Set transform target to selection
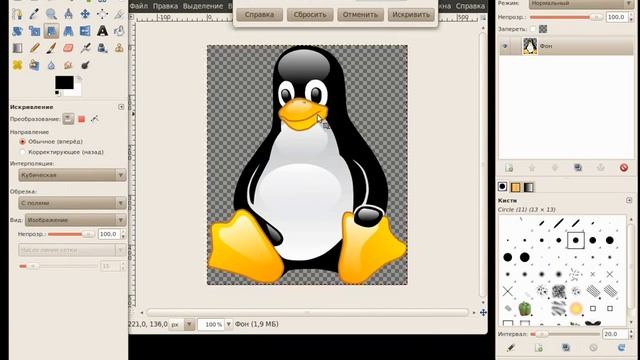This screenshot has width=640, height=360. click(82, 119)
